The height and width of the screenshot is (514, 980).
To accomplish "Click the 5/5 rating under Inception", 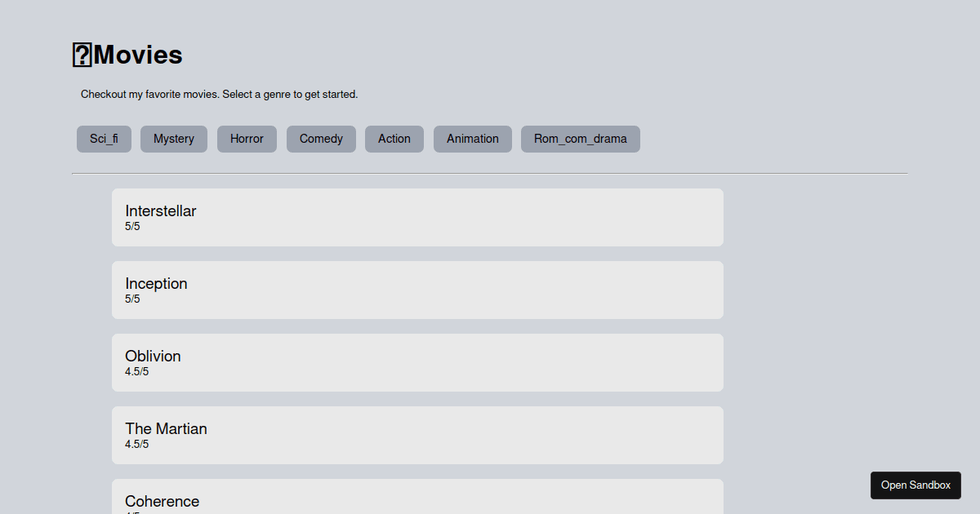I will [132, 299].
